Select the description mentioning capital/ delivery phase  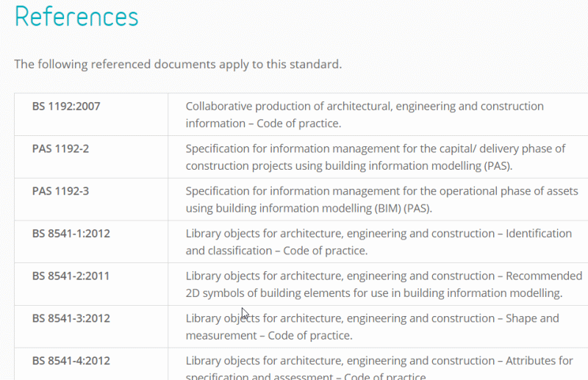click(376, 157)
